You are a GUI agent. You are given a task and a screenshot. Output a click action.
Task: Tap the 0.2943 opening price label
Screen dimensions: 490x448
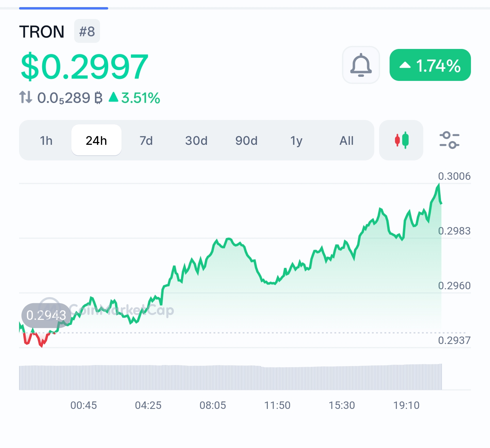(x=46, y=315)
